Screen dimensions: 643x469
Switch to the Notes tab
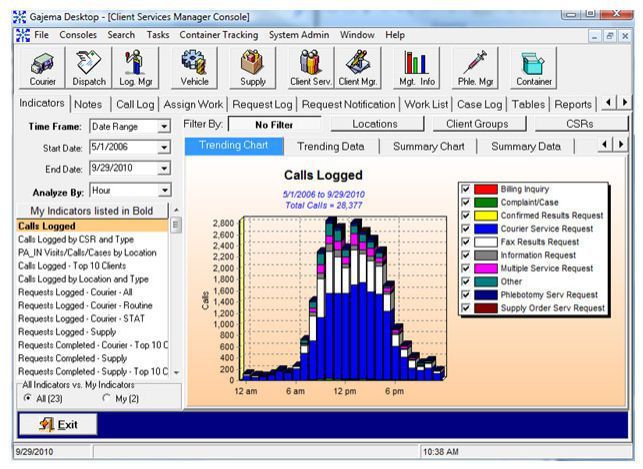tap(88, 105)
